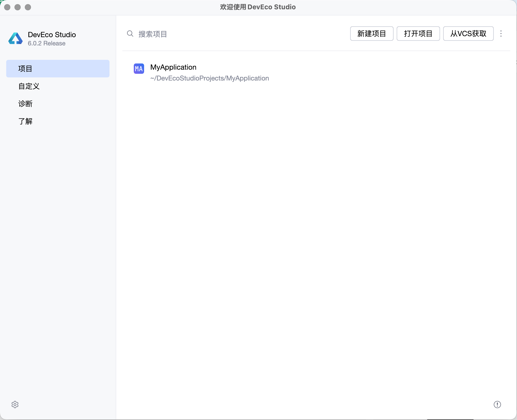The image size is (517, 420).
Task: Click the 打开项目 button
Action: [x=418, y=34]
